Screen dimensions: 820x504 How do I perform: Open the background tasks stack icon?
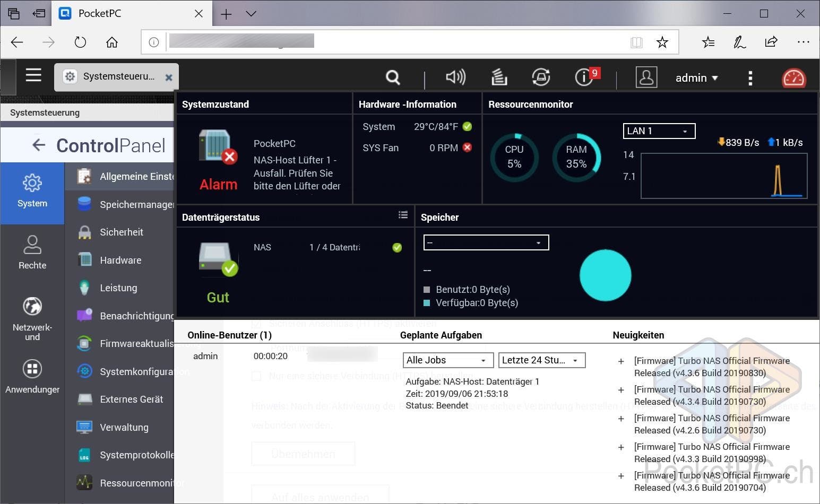(x=499, y=77)
